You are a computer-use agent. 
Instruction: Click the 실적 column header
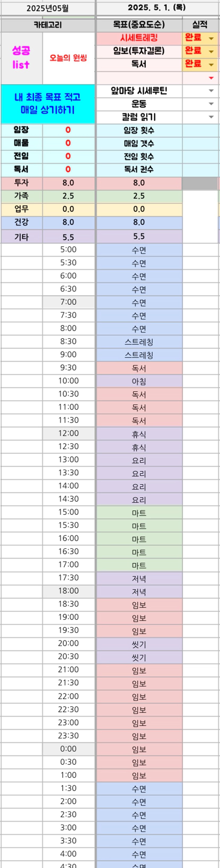pyautogui.click(x=200, y=25)
